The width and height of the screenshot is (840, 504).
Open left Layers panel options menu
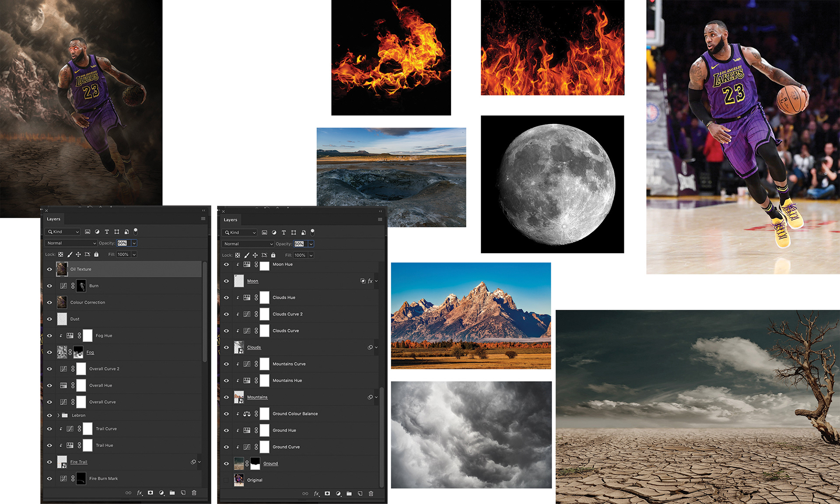pyautogui.click(x=203, y=219)
